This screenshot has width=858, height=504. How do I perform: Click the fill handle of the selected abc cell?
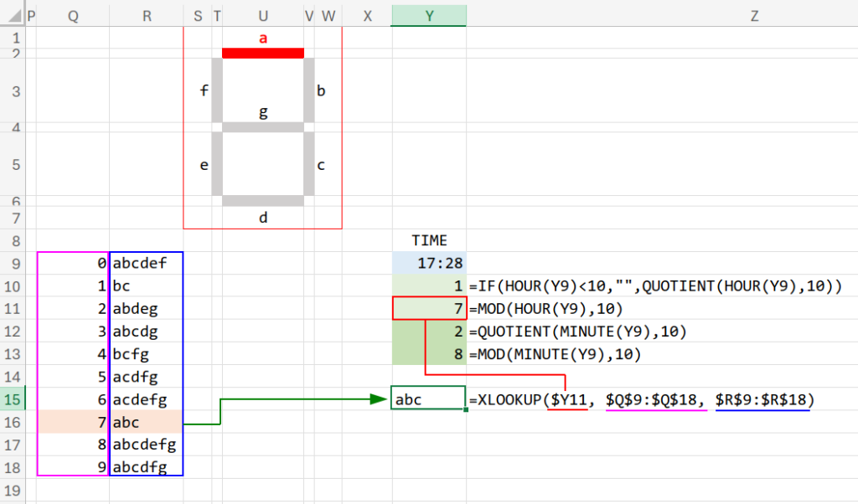466,410
